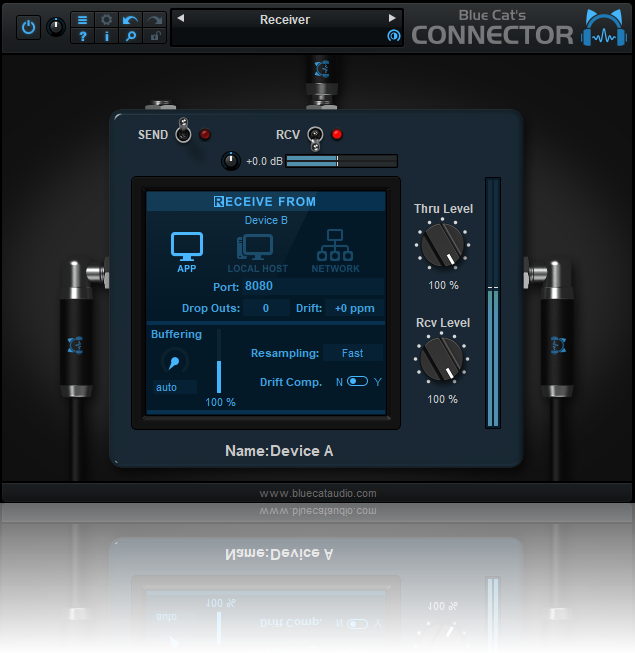The width and height of the screenshot is (635, 653).
Task: Click the Thru Level knob
Action: pyautogui.click(x=443, y=245)
